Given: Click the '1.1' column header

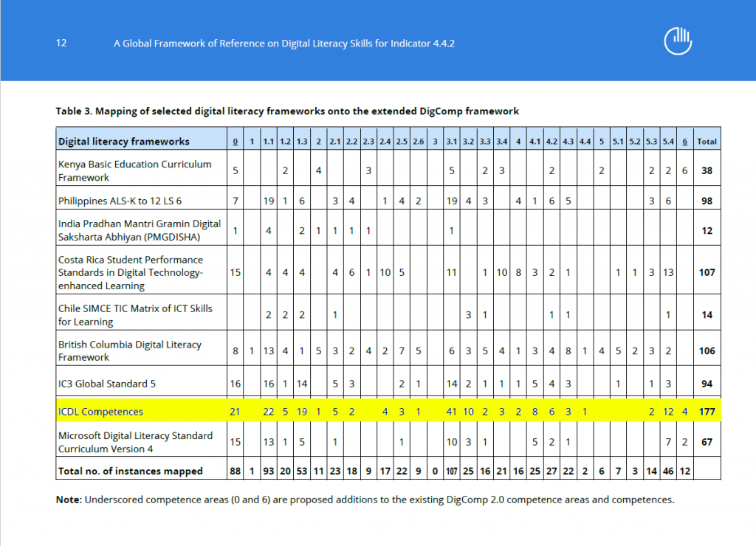Looking at the screenshot, I should pos(269,142).
